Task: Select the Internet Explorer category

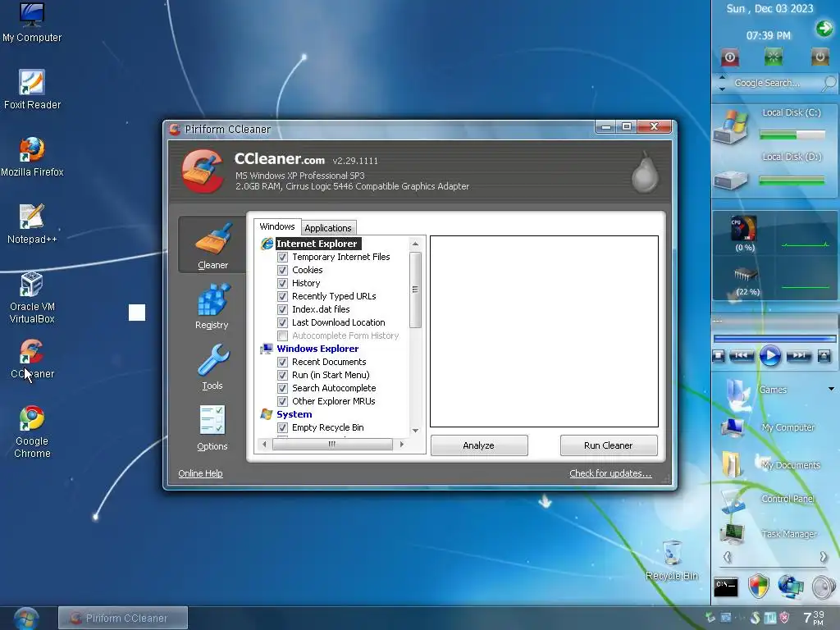Action: click(x=317, y=244)
